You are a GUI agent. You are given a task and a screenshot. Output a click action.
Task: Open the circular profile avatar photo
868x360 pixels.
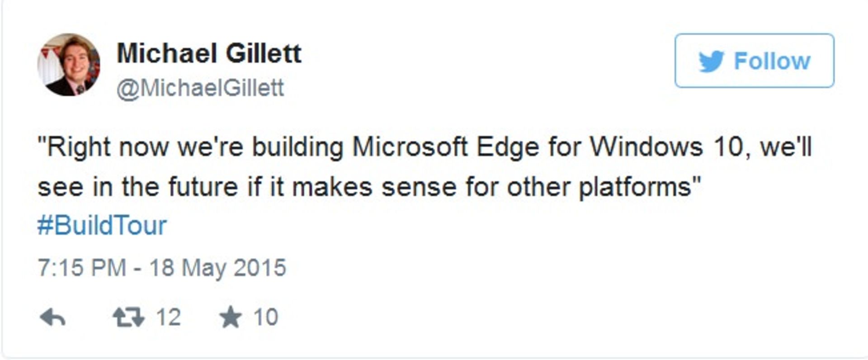[69, 64]
